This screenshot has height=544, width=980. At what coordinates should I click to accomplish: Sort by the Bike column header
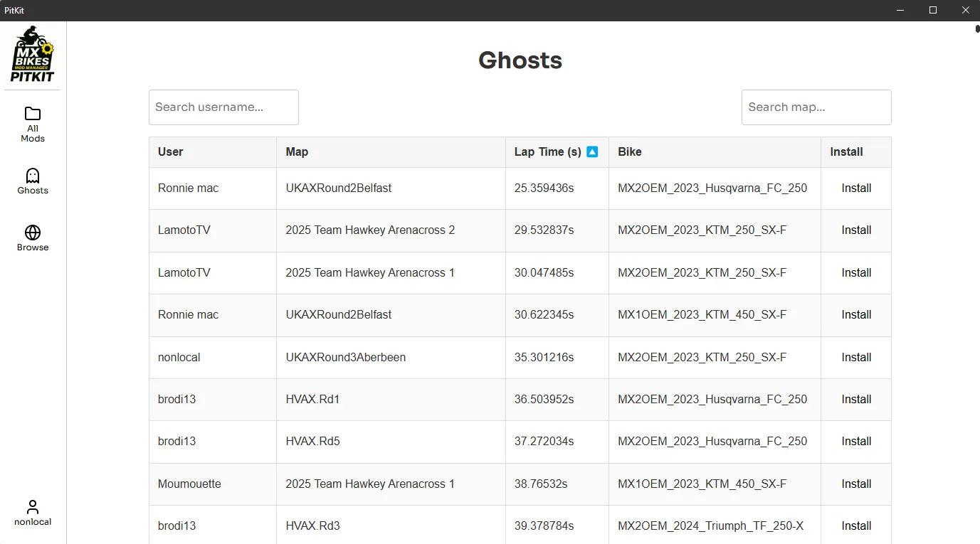click(x=630, y=151)
